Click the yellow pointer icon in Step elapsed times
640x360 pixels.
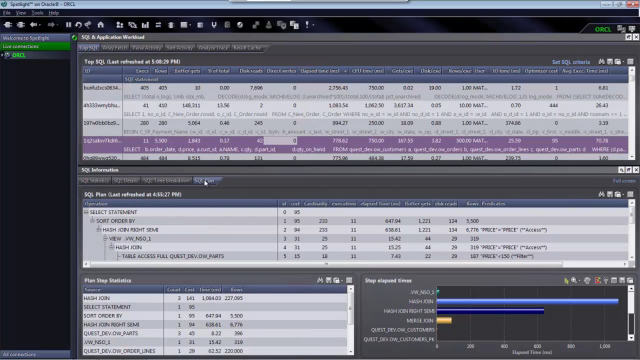566,280
